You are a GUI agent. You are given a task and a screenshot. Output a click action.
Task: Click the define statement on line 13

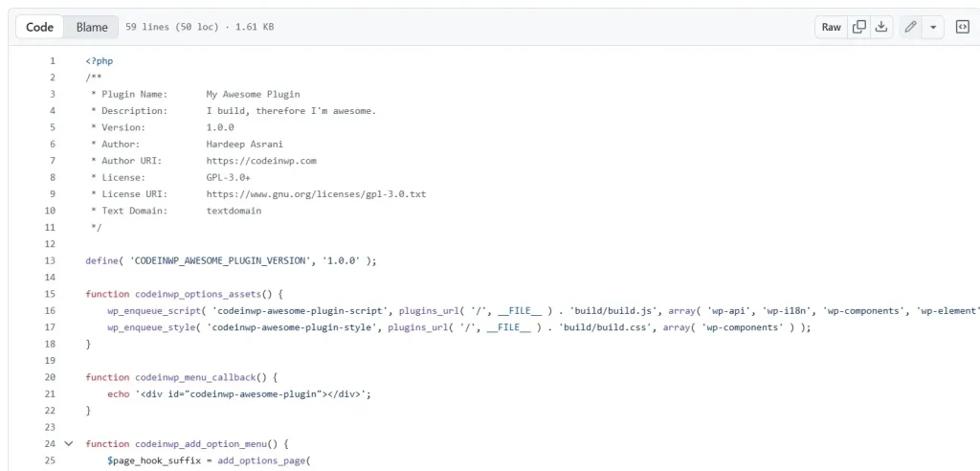coord(101,260)
